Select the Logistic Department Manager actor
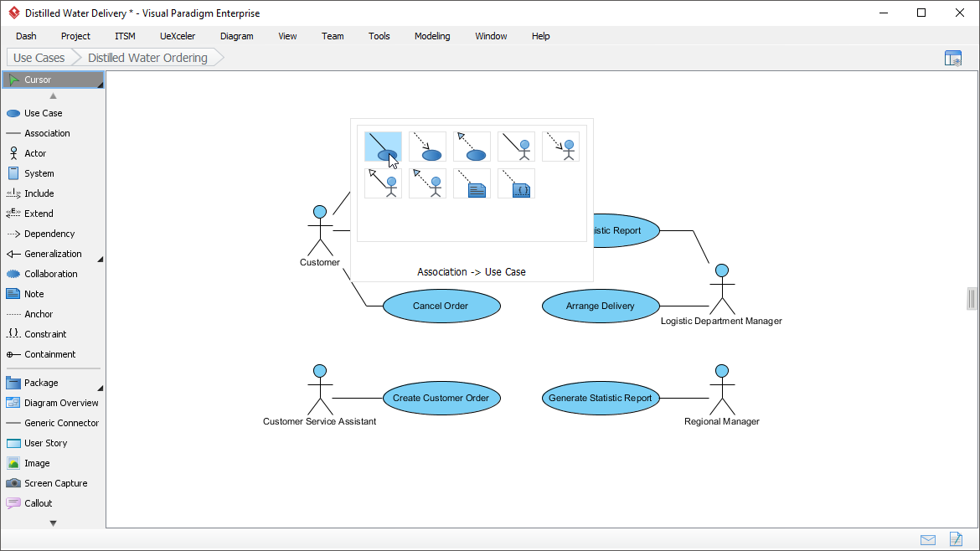 [x=722, y=295]
